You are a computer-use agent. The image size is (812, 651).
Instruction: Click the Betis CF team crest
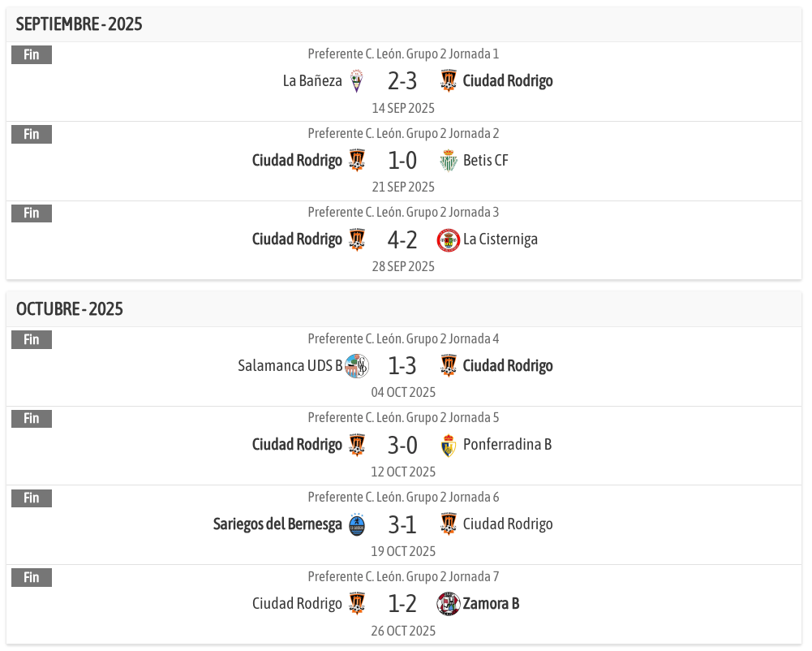[448, 161]
